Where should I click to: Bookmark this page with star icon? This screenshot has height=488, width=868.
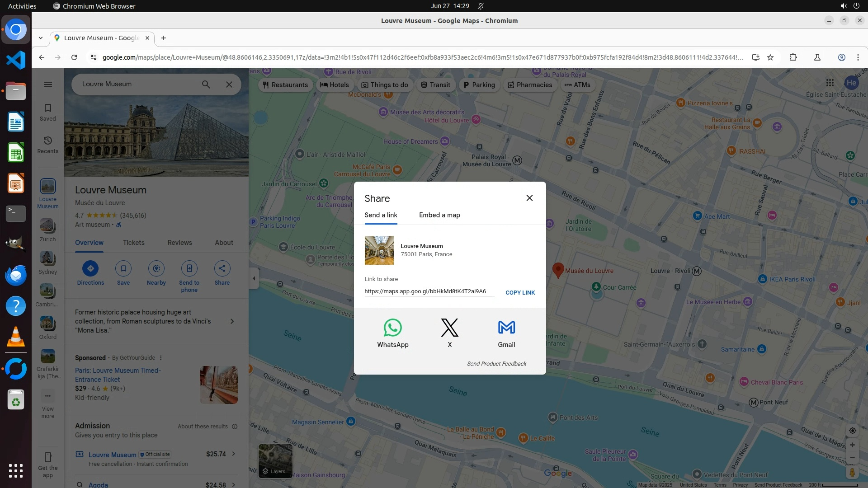coord(770,57)
